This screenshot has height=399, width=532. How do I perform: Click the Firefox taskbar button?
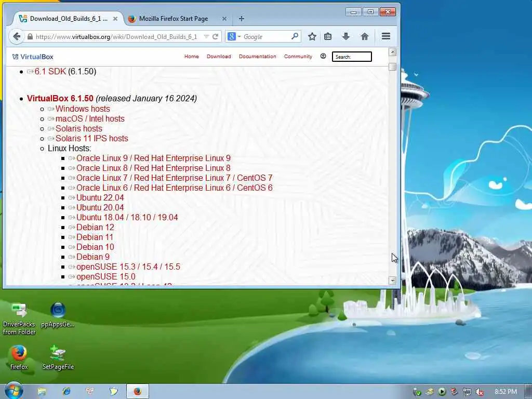(137, 391)
